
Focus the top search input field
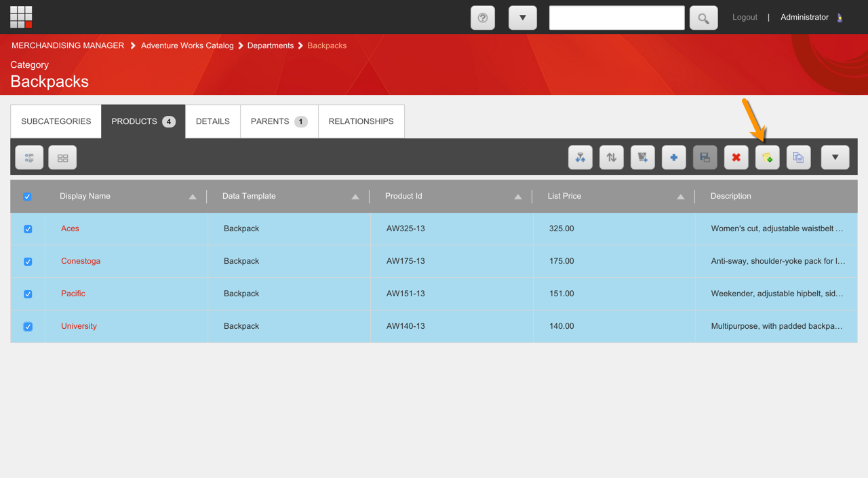pos(616,18)
